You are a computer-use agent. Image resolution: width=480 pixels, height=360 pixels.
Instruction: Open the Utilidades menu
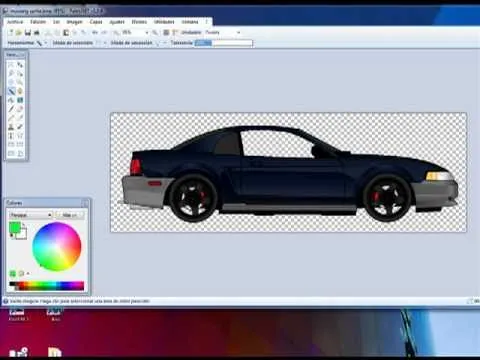pos(164,22)
